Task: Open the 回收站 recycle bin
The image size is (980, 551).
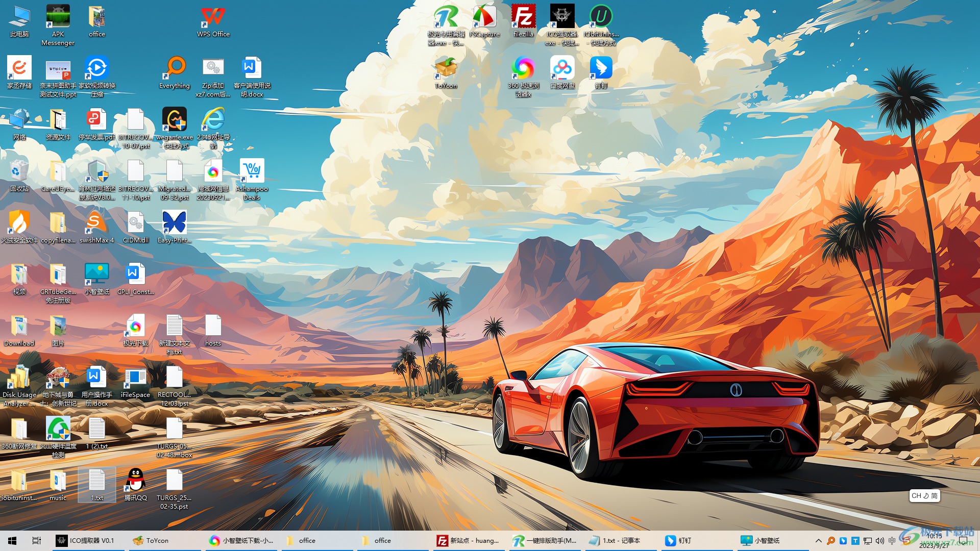Action: (19, 175)
